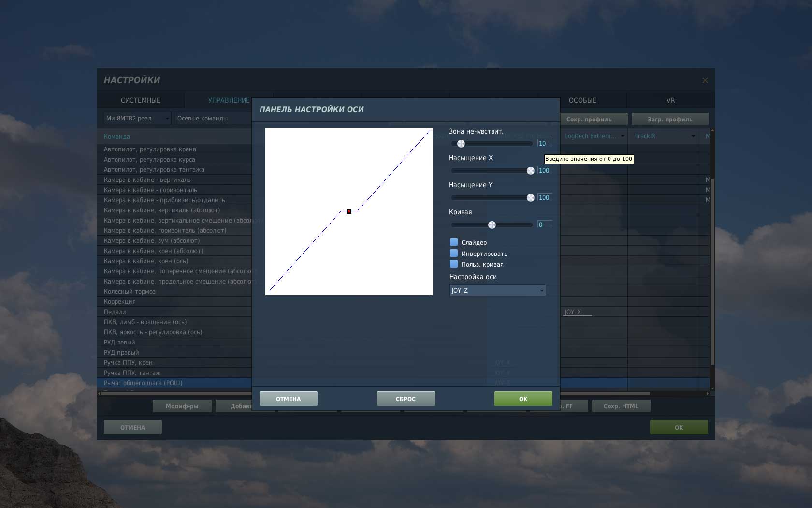Switch to the СИСТЕМНЫЕ tab
This screenshot has height=508, width=812.
tap(141, 100)
